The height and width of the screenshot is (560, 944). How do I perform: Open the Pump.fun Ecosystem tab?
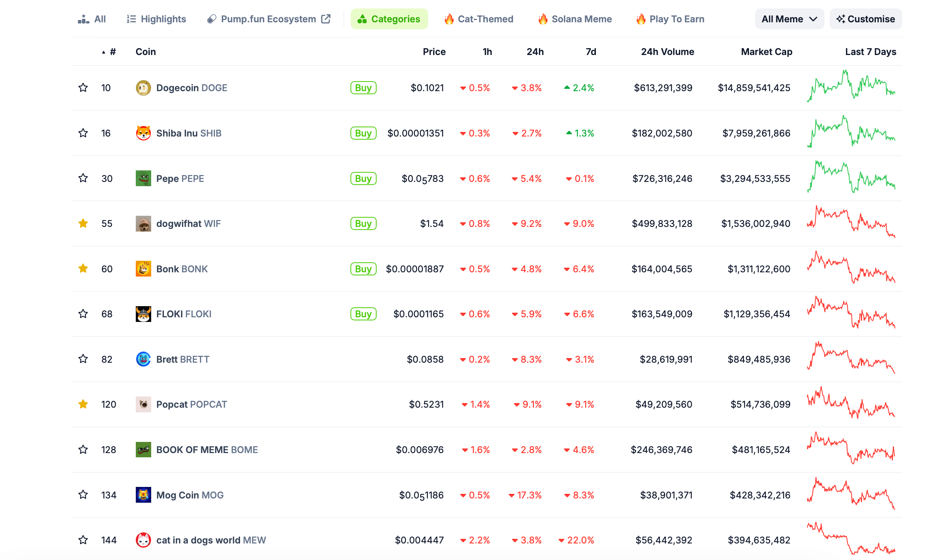[269, 19]
